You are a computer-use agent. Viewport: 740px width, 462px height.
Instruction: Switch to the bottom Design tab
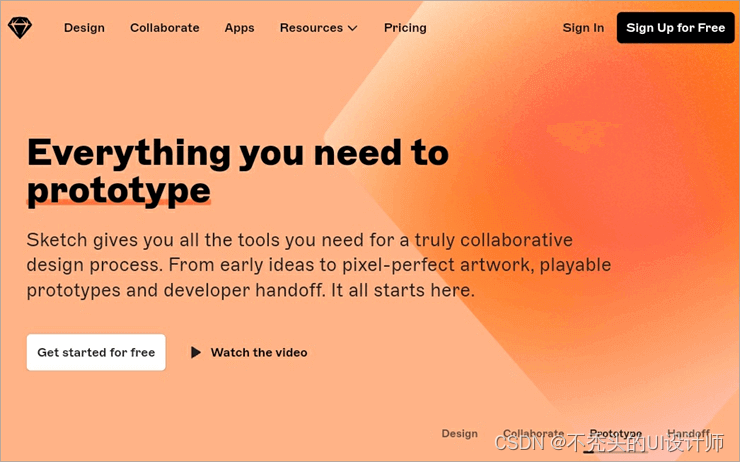point(460,433)
